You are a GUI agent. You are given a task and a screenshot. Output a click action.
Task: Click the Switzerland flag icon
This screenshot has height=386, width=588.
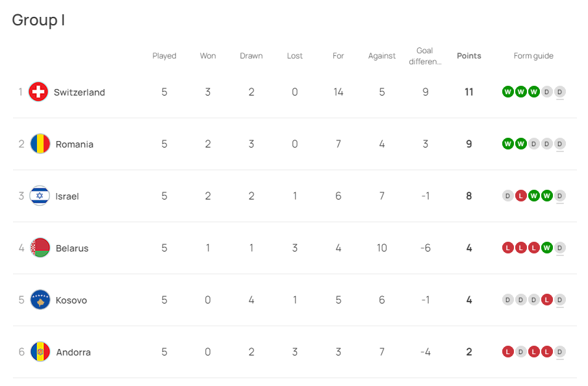point(38,92)
